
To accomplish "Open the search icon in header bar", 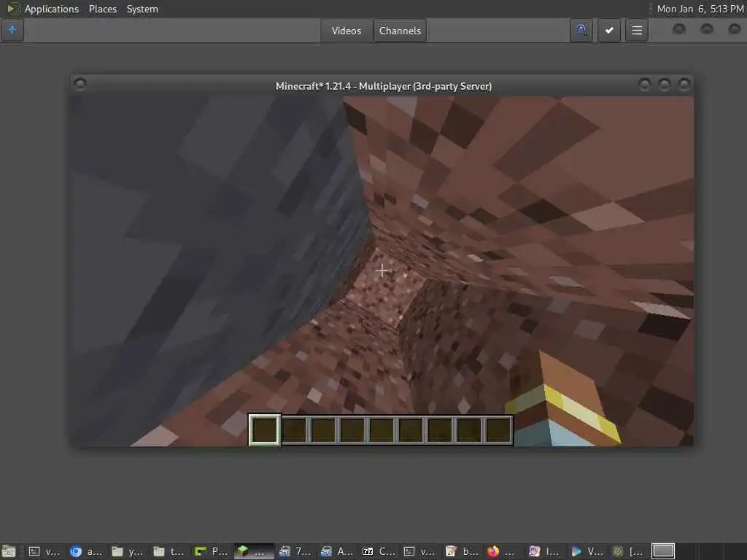I will tap(581, 31).
